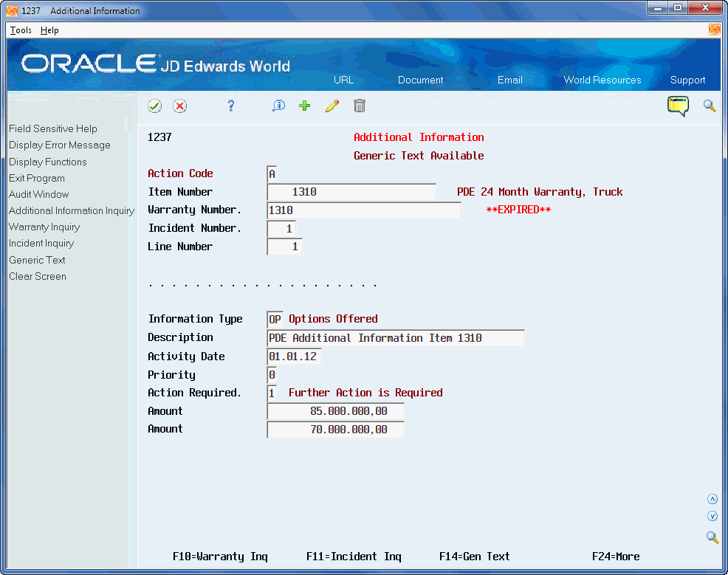Image resolution: width=728 pixels, height=575 pixels.
Task: Open Audit Window
Action: (x=38, y=194)
